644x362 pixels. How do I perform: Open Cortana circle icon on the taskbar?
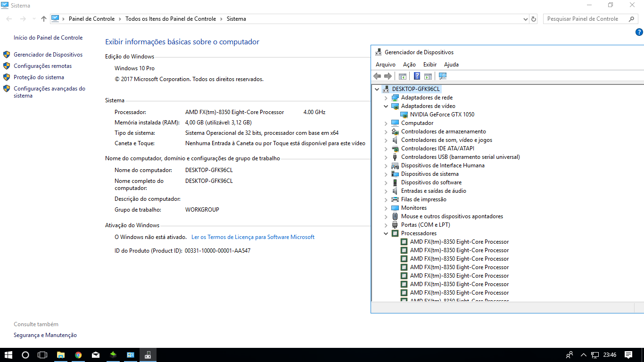[25, 355]
